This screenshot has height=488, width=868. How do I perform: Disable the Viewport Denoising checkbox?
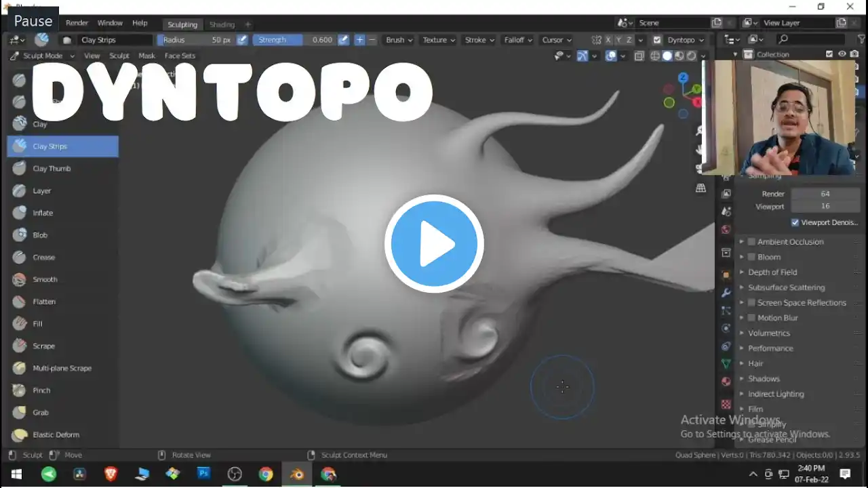coord(795,222)
